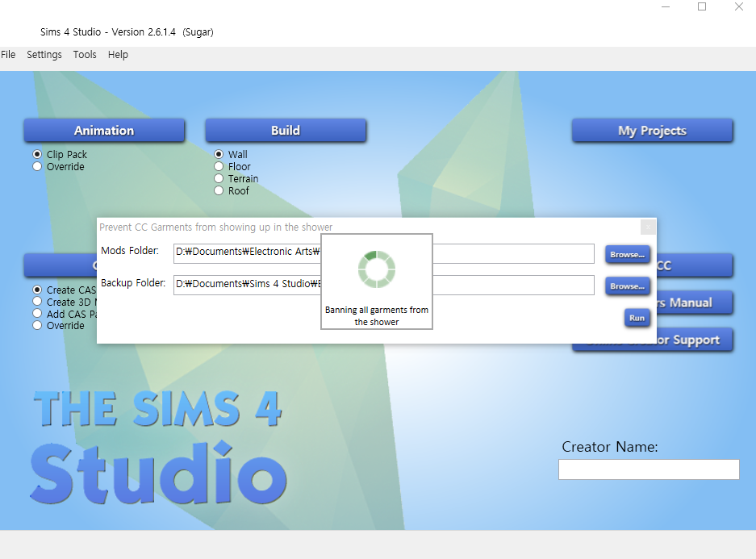Select the Roof radio option

coord(232,190)
